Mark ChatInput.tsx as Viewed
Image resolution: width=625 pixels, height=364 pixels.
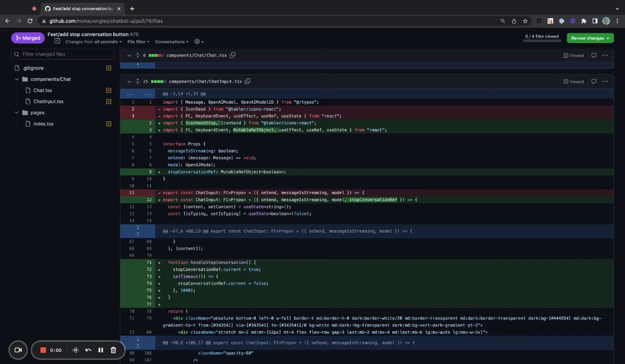(x=573, y=81)
